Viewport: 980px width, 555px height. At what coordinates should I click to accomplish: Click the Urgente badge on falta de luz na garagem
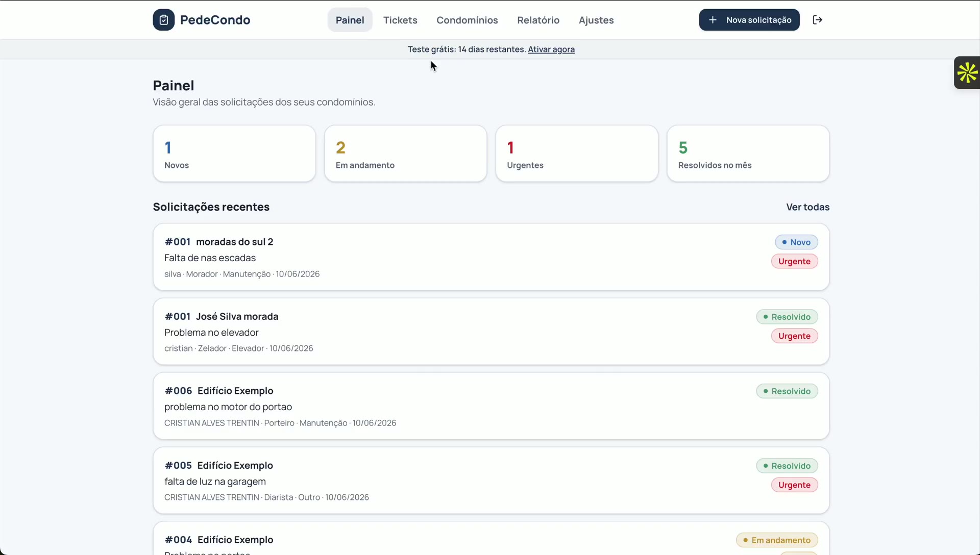point(794,485)
